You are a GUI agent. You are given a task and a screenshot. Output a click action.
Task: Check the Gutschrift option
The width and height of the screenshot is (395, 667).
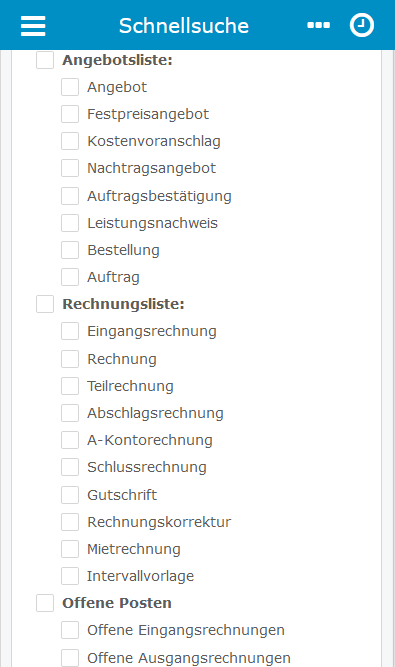[x=70, y=495]
